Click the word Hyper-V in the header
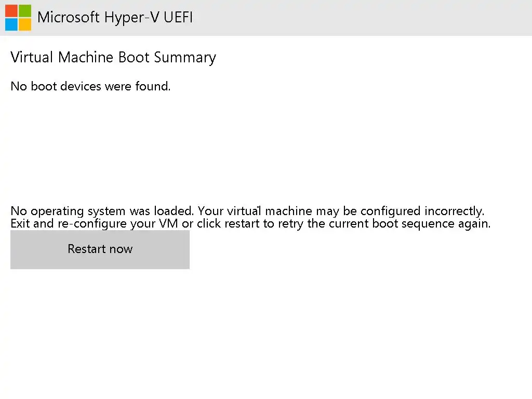532x399 pixels. 131,18
